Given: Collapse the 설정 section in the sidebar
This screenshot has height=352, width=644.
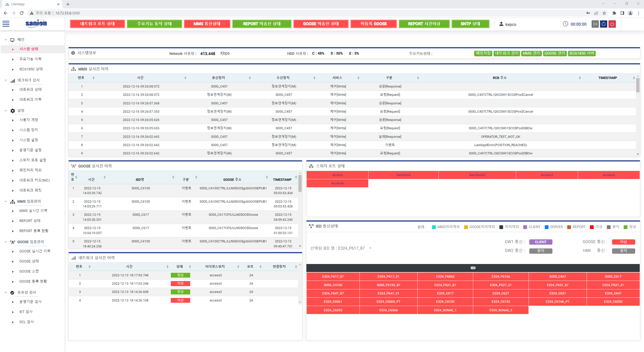Looking at the screenshot, I should (6, 110).
